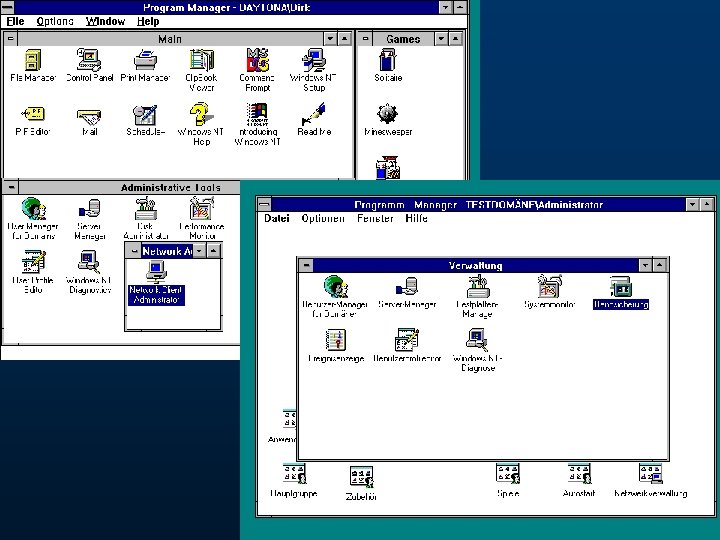Viewport: 720px width, 540px height.
Task: Minimize the Games group window
Action: coord(441,39)
